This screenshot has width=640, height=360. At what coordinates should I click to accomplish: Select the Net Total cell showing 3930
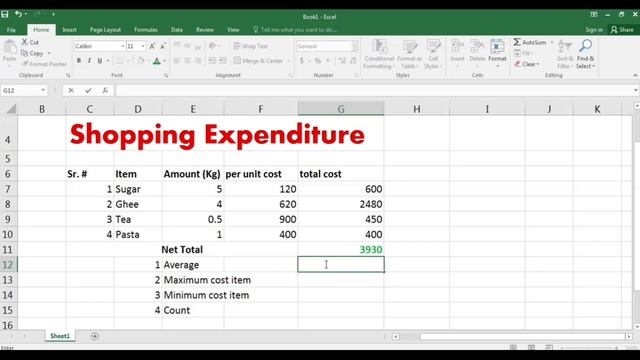pyautogui.click(x=341, y=249)
